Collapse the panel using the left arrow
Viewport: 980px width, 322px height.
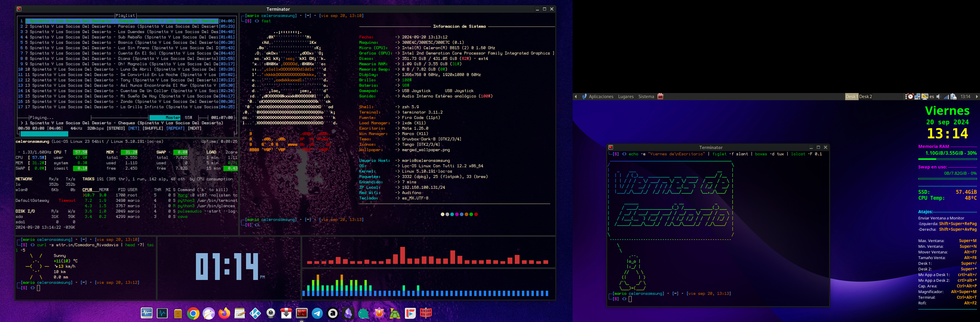[x=576, y=97]
